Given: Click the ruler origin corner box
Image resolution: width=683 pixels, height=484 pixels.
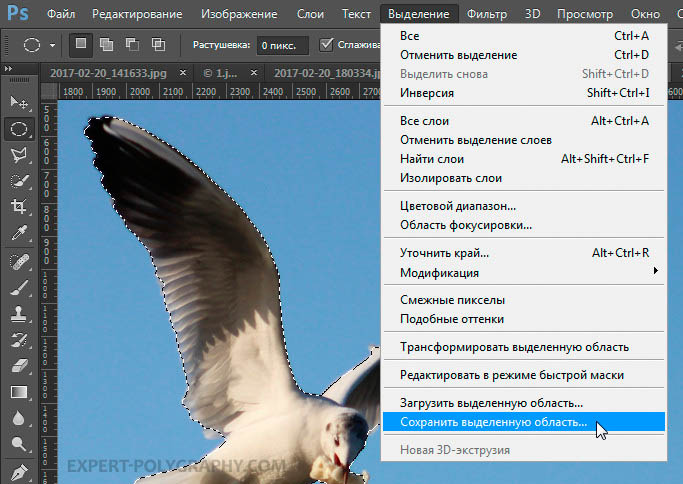Looking at the screenshot, I should point(49,91).
